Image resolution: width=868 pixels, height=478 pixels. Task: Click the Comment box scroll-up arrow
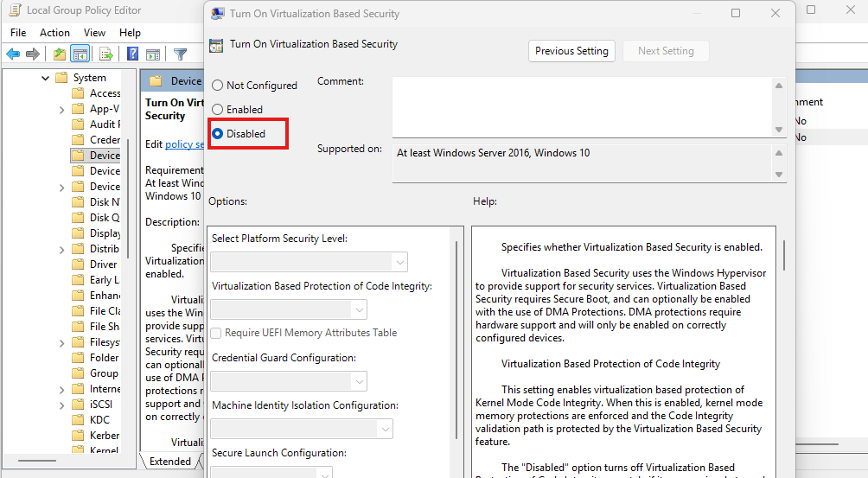click(x=779, y=86)
